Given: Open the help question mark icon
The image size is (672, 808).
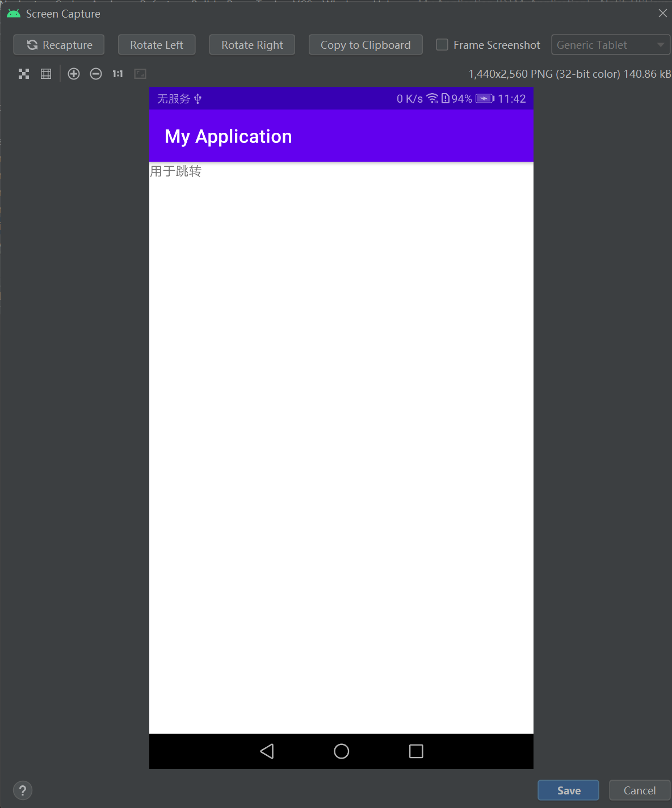Looking at the screenshot, I should click(23, 790).
